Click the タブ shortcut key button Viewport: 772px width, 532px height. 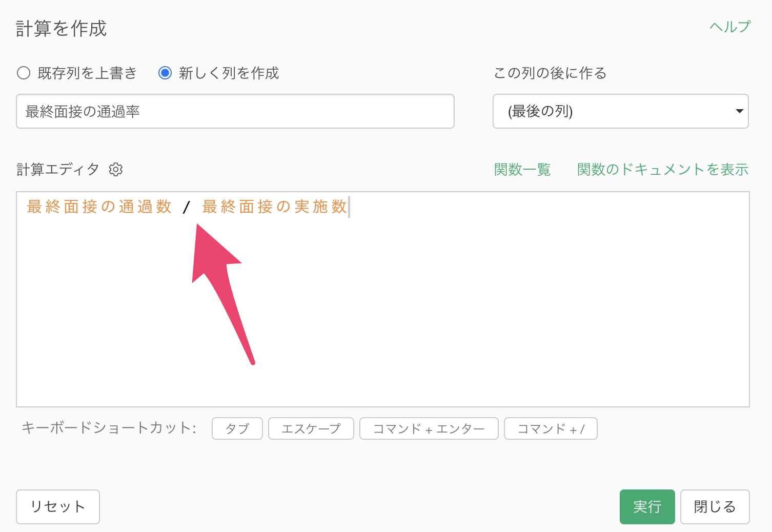coord(237,428)
